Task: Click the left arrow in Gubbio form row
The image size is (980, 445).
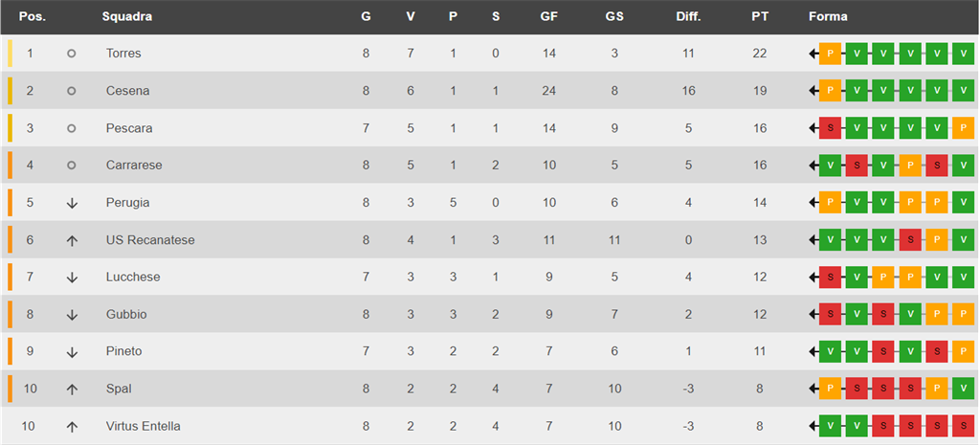Action: 813,315
